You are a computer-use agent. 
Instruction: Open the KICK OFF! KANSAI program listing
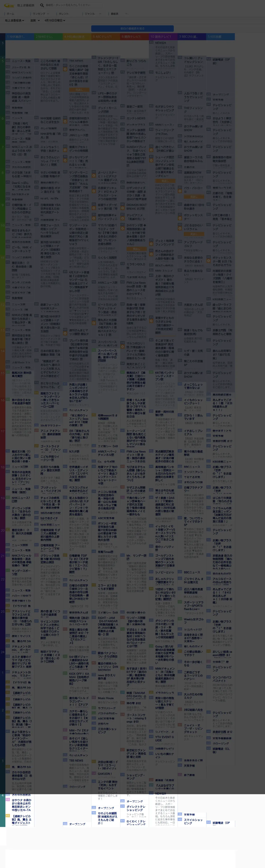point(79,679)
